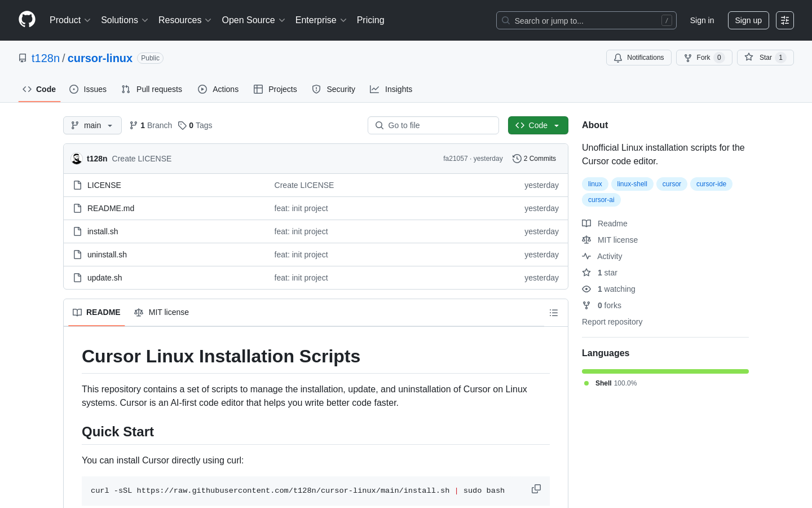Open the Security tab

point(334,89)
